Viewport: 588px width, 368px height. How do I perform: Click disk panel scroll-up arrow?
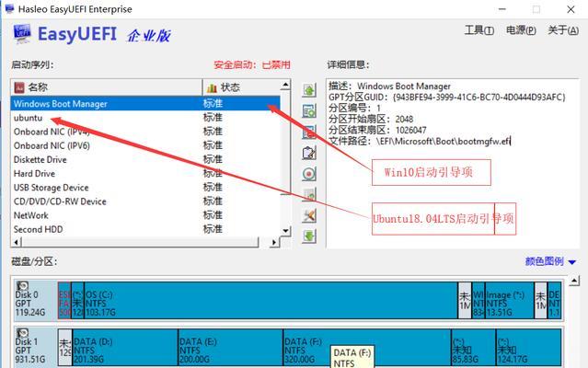coord(574,281)
